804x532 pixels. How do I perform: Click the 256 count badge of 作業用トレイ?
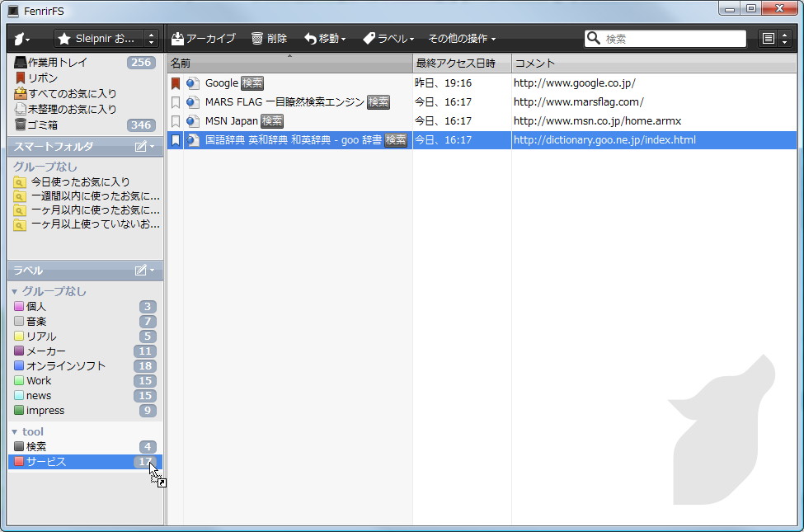[141, 63]
